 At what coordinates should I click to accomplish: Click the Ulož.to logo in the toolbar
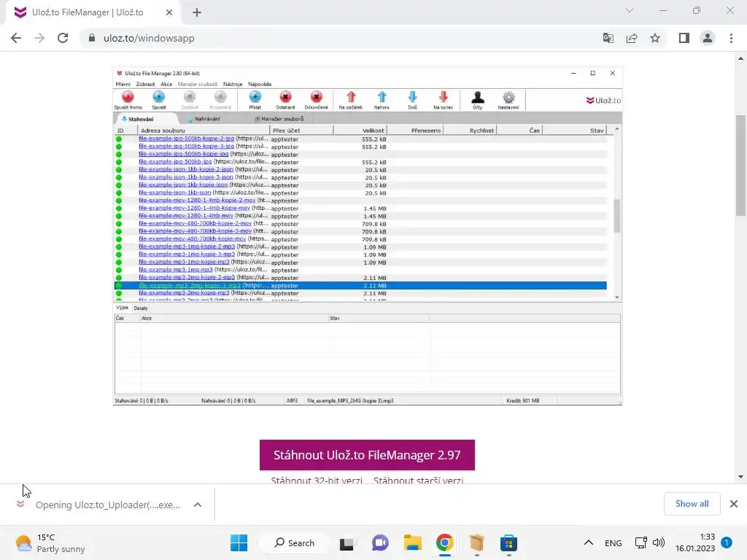(603, 101)
